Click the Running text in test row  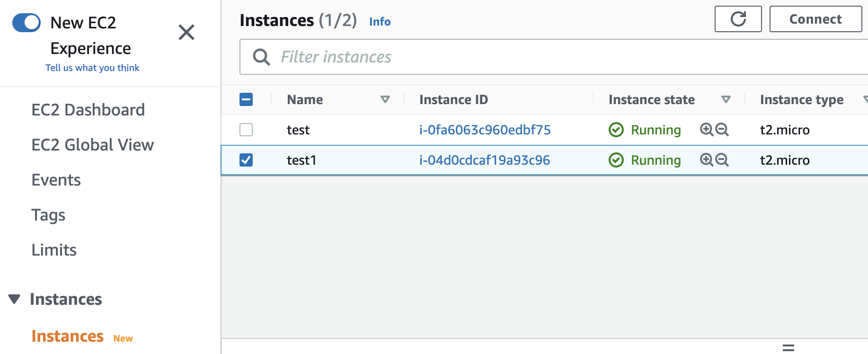[656, 130]
